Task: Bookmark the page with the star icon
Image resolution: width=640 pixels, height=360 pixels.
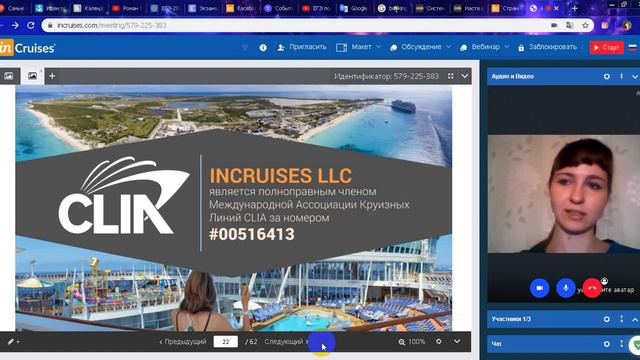Action: pos(585,25)
